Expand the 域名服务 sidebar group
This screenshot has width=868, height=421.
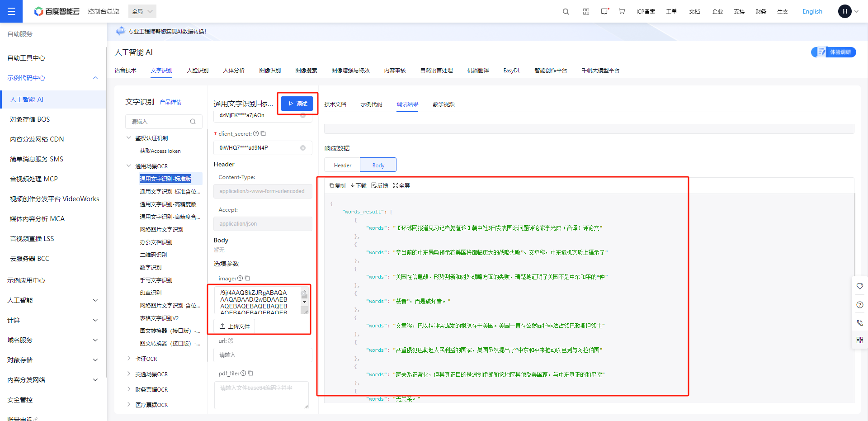pyautogui.click(x=95, y=340)
